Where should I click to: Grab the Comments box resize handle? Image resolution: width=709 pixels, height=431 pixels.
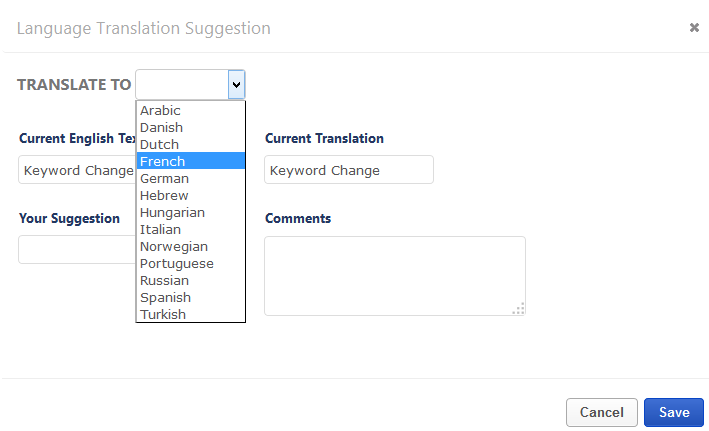[x=519, y=309]
